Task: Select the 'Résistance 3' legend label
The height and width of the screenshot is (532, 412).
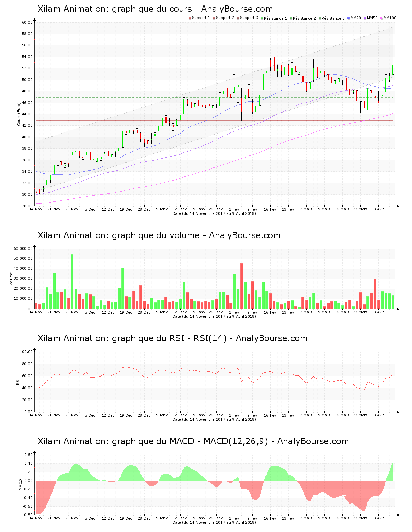Action: [333, 18]
